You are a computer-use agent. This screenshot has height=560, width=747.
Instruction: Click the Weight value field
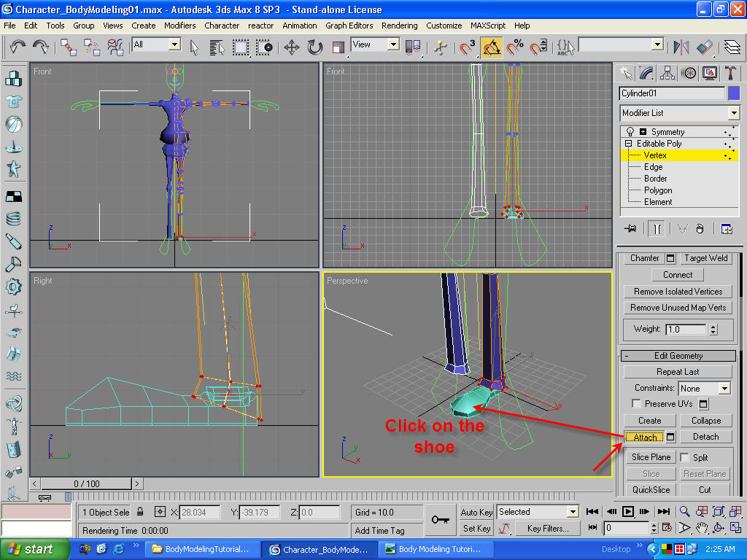tap(686, 330)
